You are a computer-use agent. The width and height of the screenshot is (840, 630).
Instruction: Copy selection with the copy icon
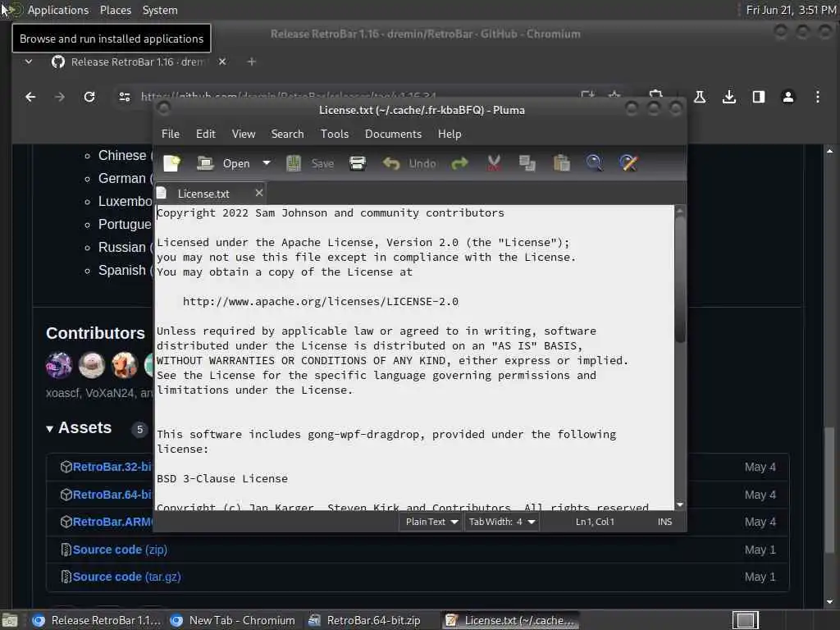[x=527, y=163]
